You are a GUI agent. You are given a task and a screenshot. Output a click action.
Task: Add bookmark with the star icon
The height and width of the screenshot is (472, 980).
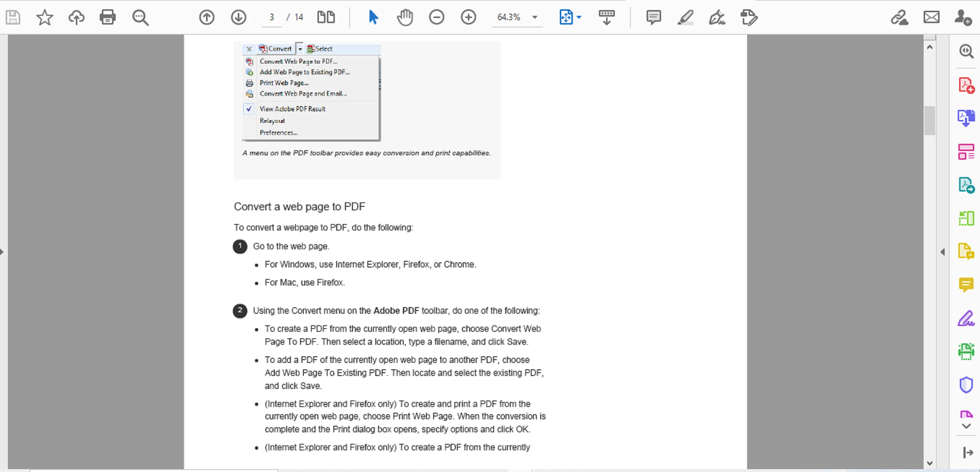coord(45,17)
